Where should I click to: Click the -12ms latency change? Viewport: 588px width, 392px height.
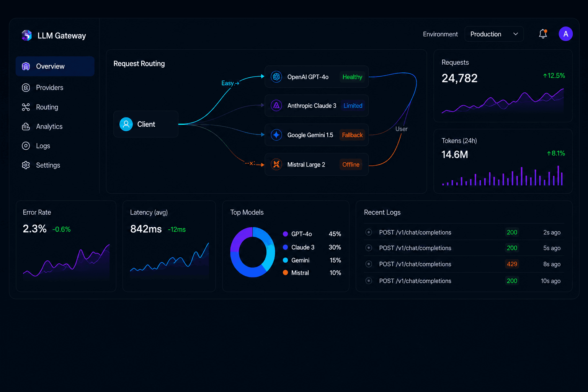[x=177, y=229]
